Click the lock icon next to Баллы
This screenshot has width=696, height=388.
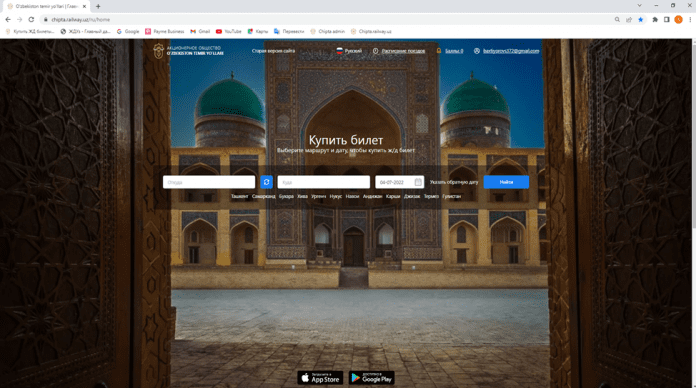click(439, 51)
